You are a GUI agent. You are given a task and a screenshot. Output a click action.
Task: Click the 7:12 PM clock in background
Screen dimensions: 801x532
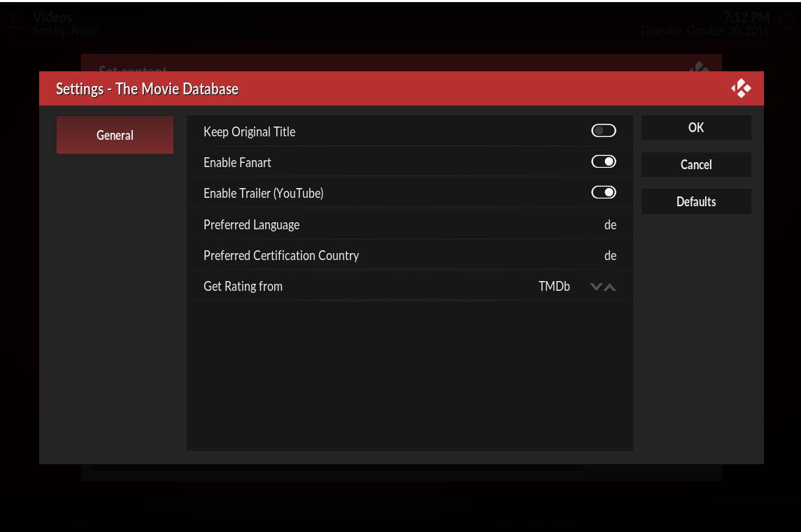pos(746,17)
